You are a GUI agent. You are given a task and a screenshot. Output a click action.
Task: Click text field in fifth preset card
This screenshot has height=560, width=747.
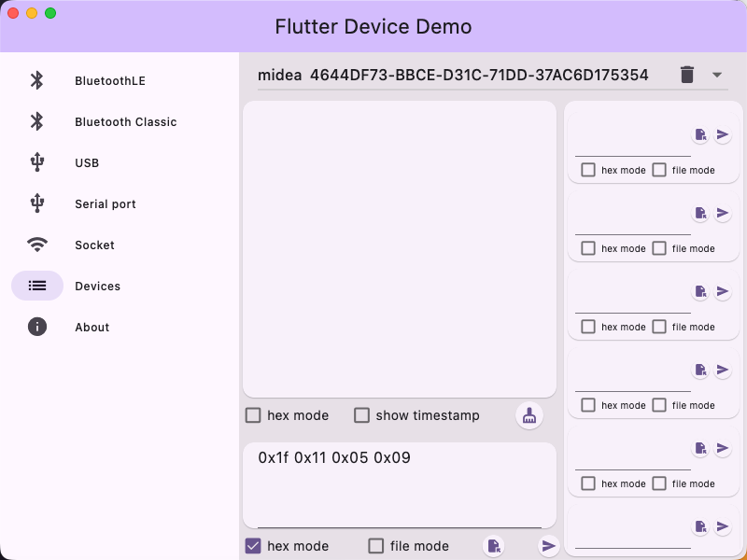(632, 453)
